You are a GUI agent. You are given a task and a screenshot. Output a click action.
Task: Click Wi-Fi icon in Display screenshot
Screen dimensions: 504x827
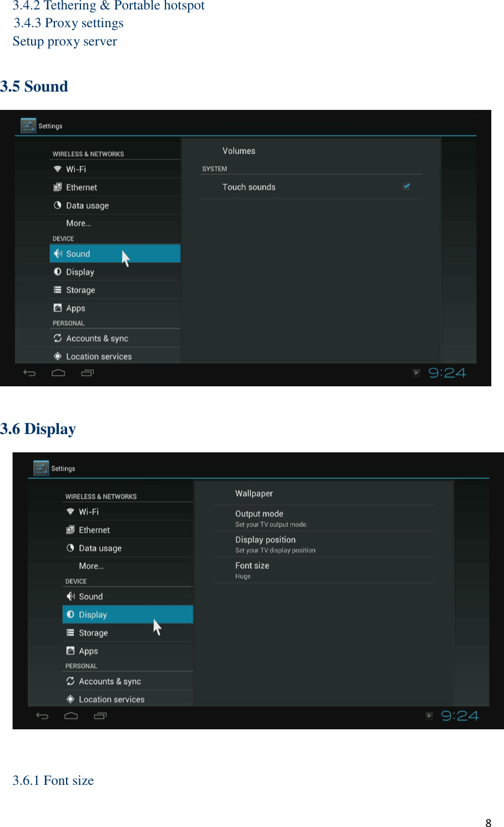tap(70, 511)
